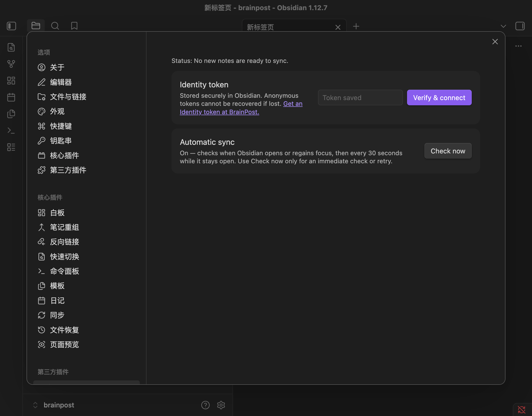The width and height of the screenshot is (532, 416).
Task: Open 第三方插件 settings section
Action: 87,170
